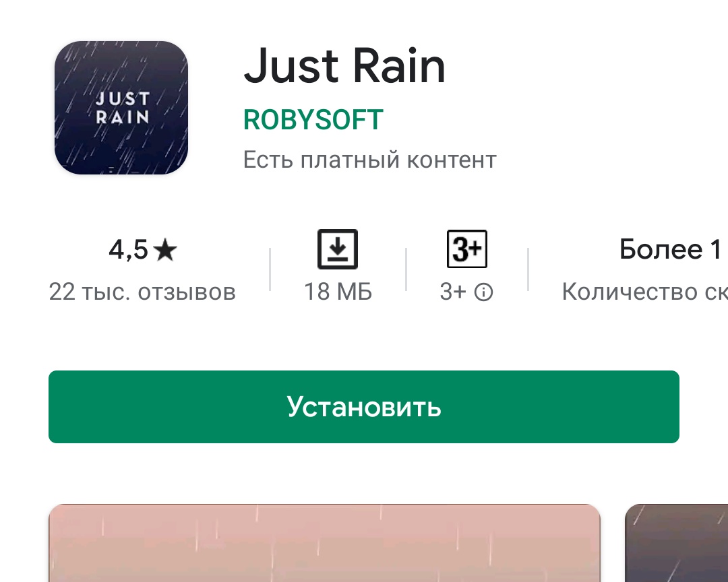This screenshot has width=728, height=582.
Task: Open the pink rain screenshot preview
Action: (x=324, y=543)
